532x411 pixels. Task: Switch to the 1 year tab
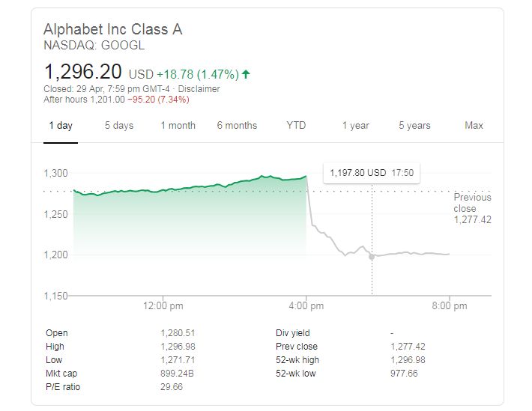click(355, 125)
